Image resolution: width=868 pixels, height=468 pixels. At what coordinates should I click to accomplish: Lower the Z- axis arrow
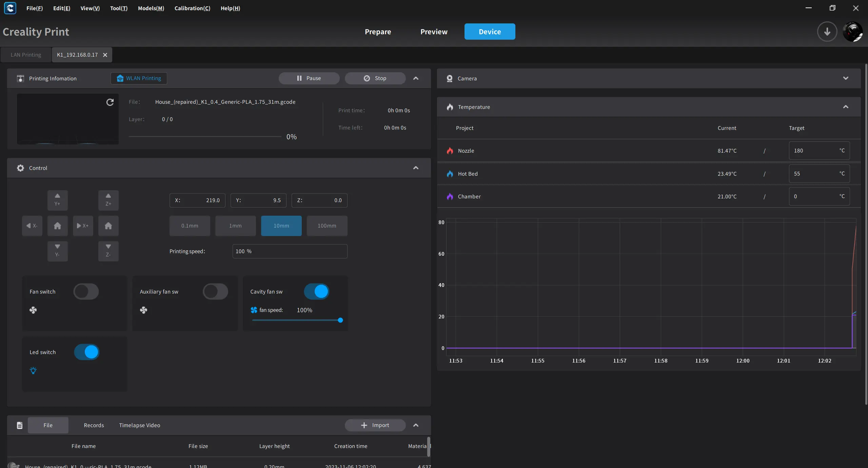(x=108, y=251)
